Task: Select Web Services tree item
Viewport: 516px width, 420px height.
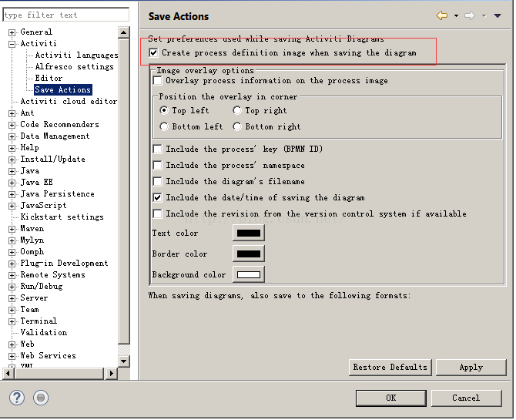Action: point(48,355)
